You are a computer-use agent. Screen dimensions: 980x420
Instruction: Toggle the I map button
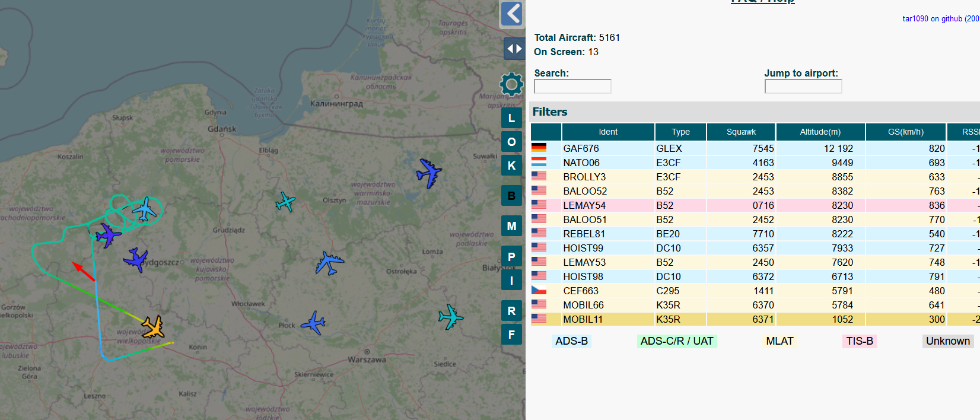click(511, 280)
